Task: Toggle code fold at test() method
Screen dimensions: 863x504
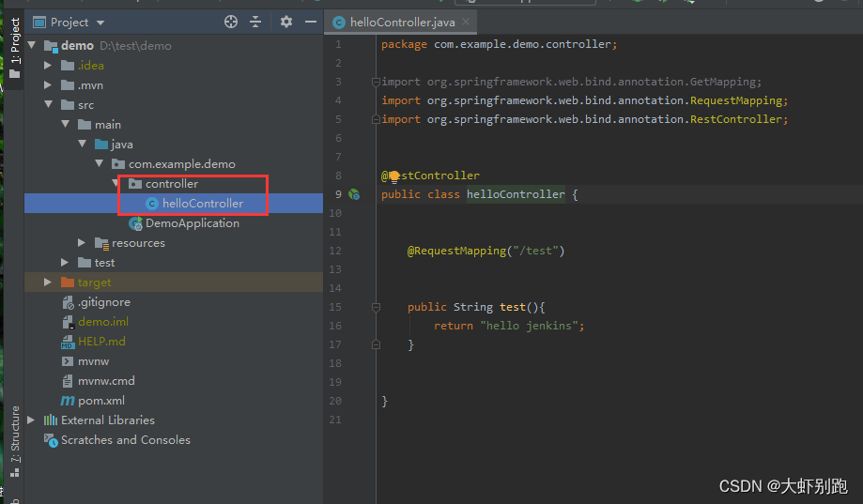Action: point(376,307)
